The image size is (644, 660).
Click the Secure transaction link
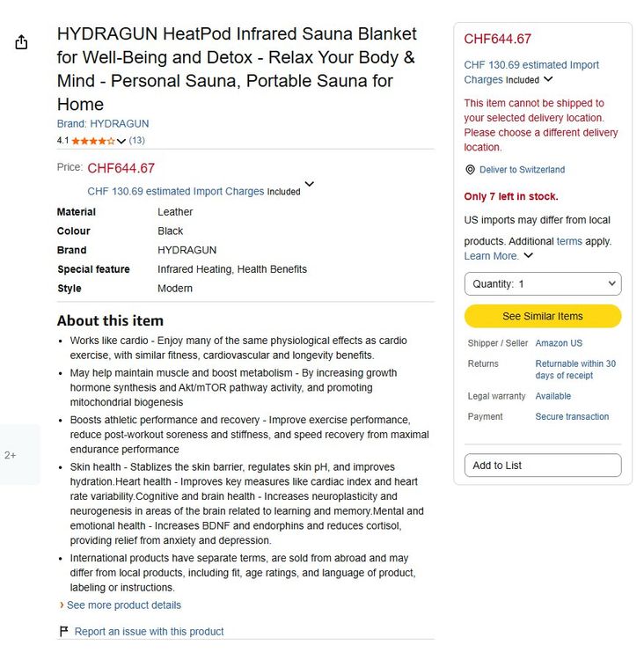[x=572, y=416]
